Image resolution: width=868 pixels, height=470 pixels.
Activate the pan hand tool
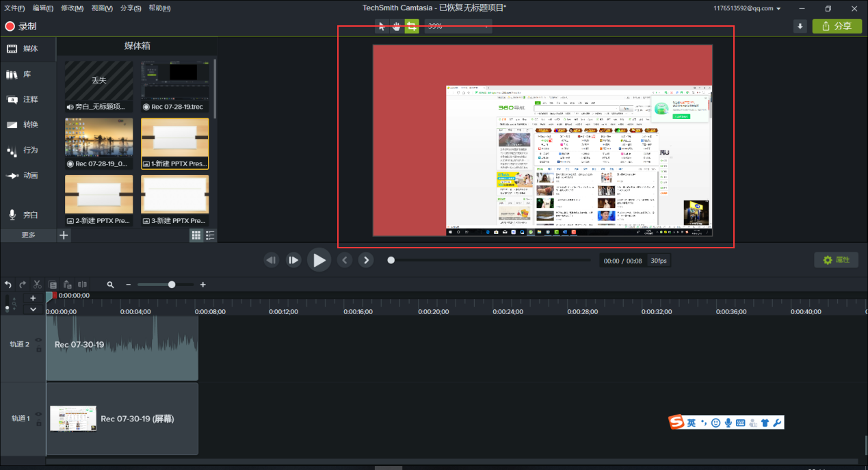pos(397,26)
